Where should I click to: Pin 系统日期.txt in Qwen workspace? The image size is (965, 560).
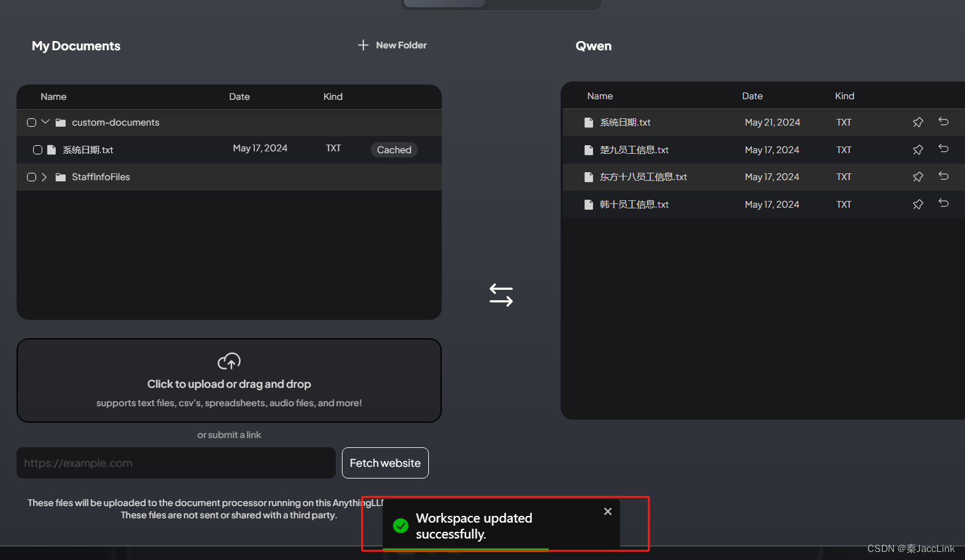[918, 123]
